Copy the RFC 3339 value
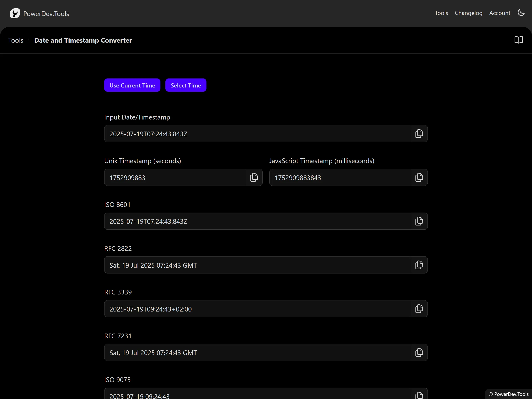 click(x=419, y=309)
